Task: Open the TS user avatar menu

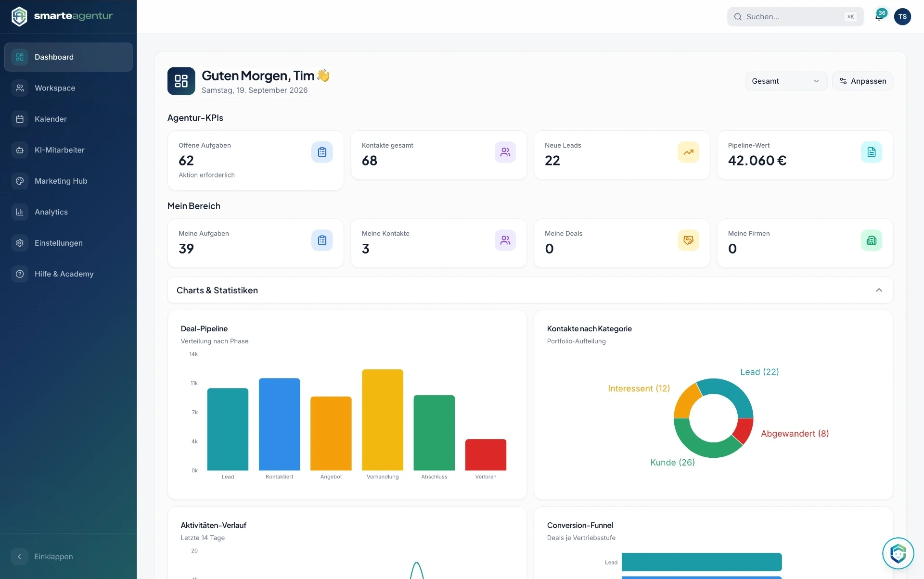Action: pyautogui.click(x=902, y=16)
